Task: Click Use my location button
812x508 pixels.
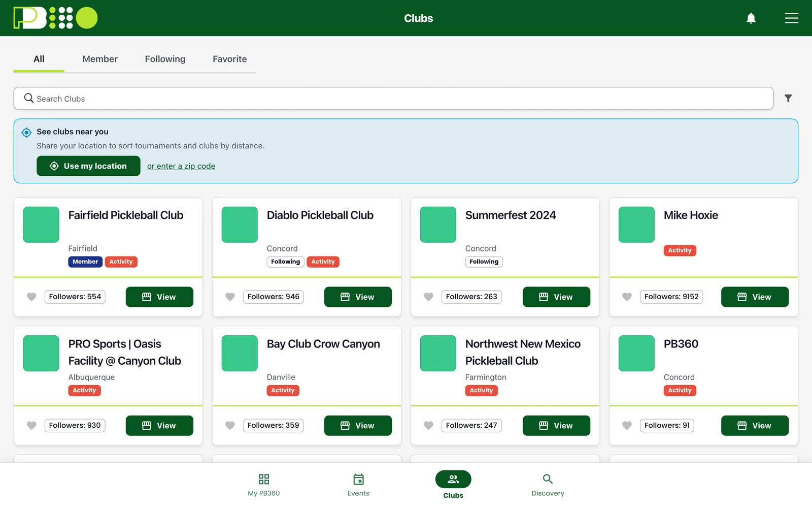Action: pyautogui.click(x=88, y=166)
